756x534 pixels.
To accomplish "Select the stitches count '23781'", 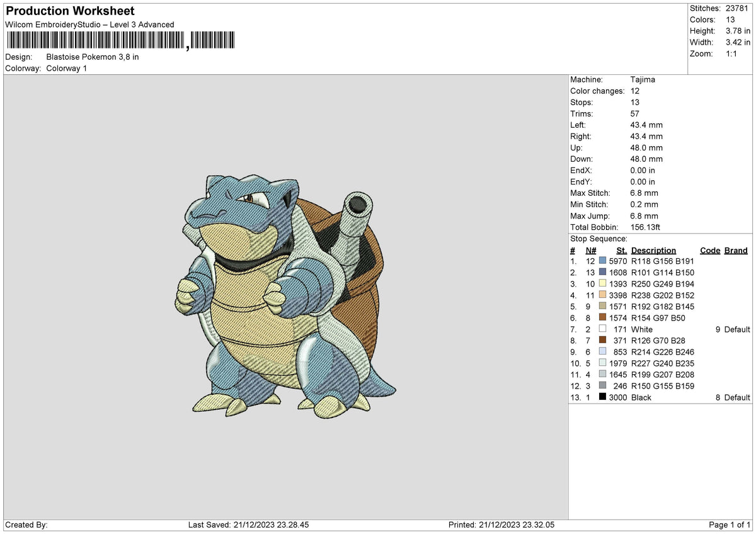I will point(738,8).
